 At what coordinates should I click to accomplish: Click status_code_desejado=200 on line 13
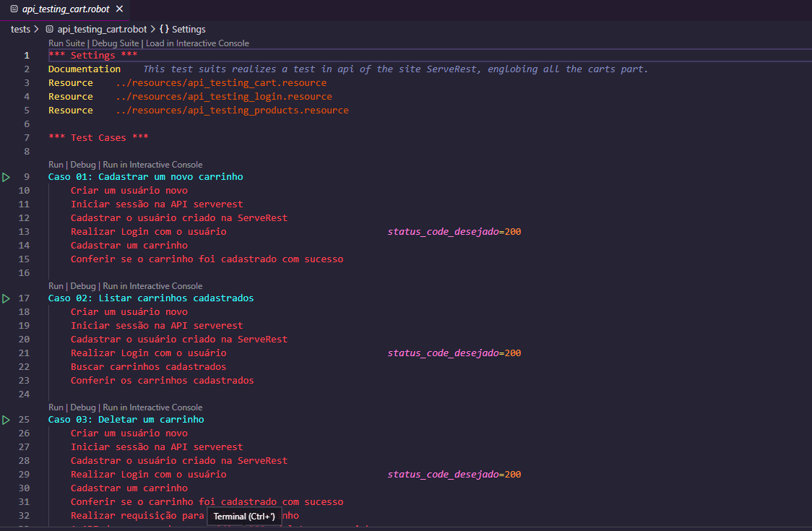pyautogui.click(x=454, y=232)
